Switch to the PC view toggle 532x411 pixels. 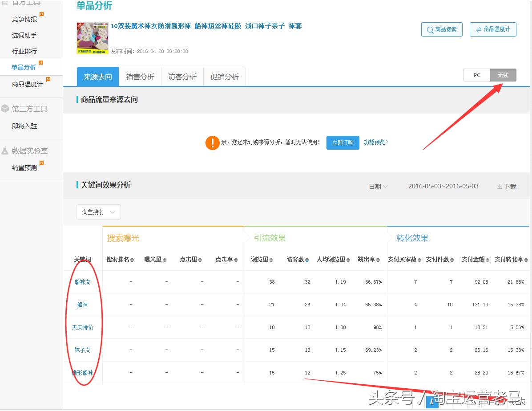point(476,75)
